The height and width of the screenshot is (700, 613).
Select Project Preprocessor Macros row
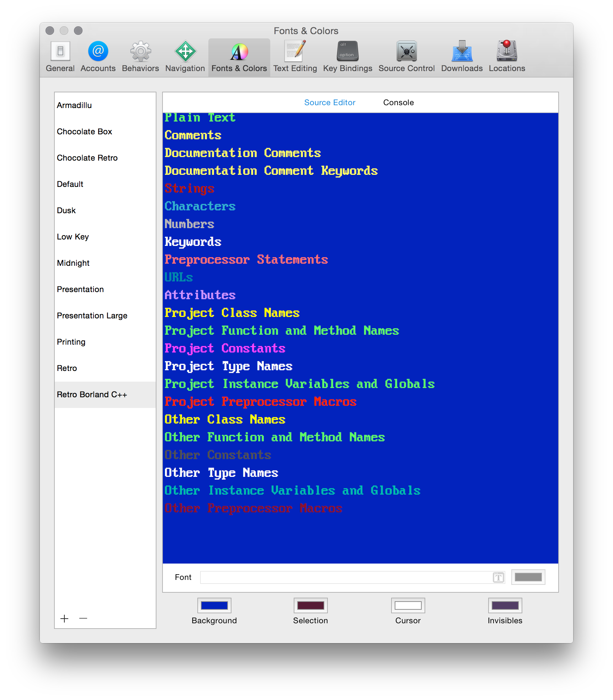(x=361, y=402)
